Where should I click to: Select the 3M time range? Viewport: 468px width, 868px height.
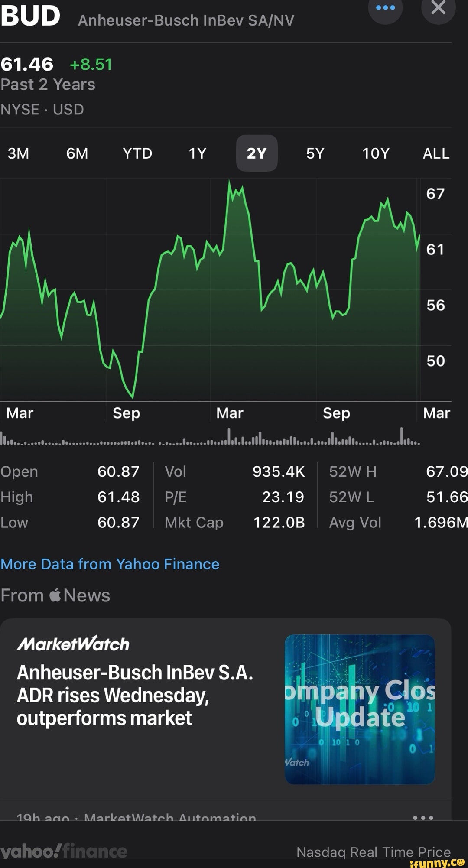18,153
